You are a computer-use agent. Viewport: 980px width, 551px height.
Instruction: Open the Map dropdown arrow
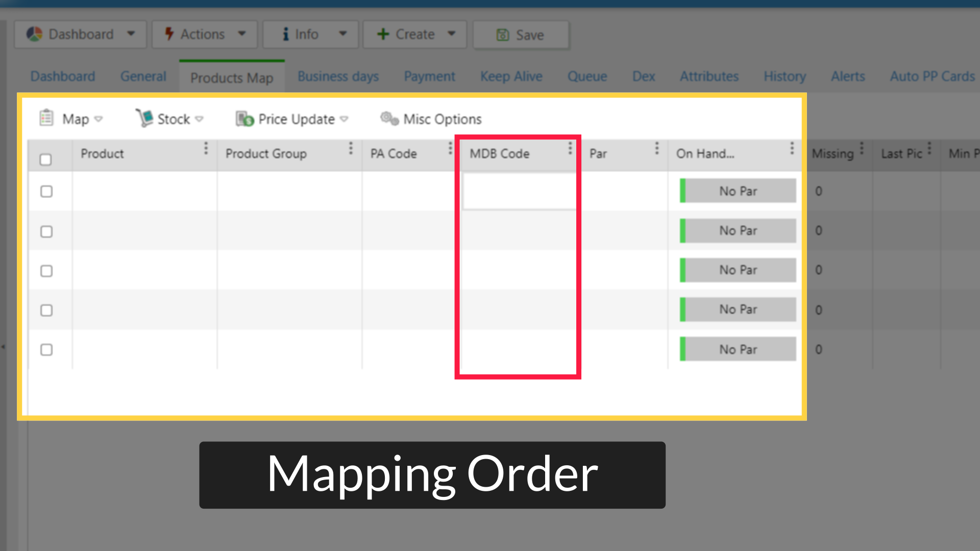99,119
